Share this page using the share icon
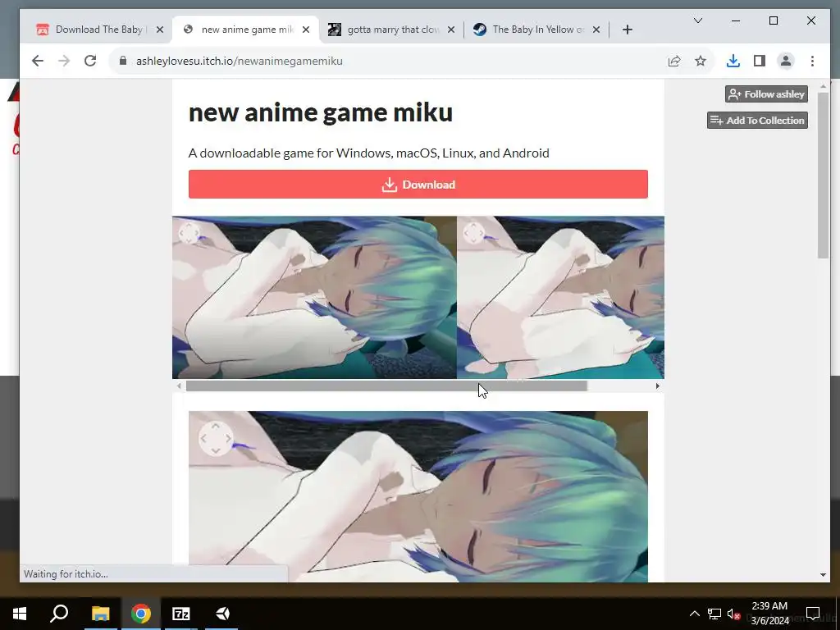Viewport: 840px width, 630px height. pyautogui.click(x=674, y=61)
